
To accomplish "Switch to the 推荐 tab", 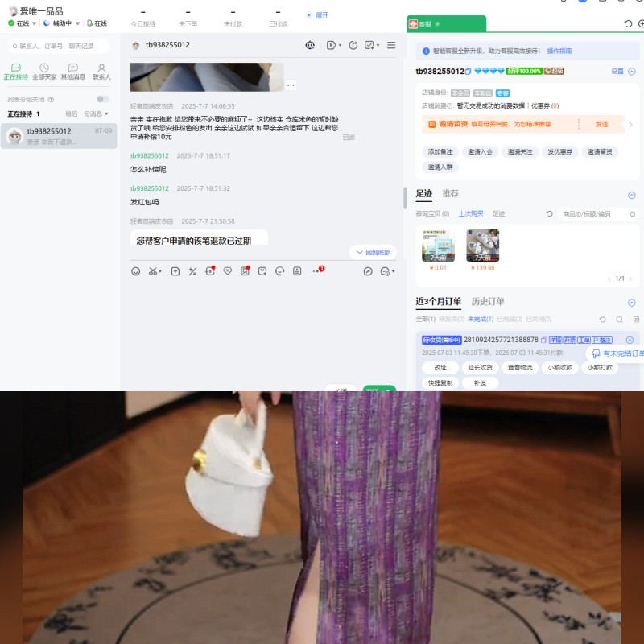I will tap(451, 193).
